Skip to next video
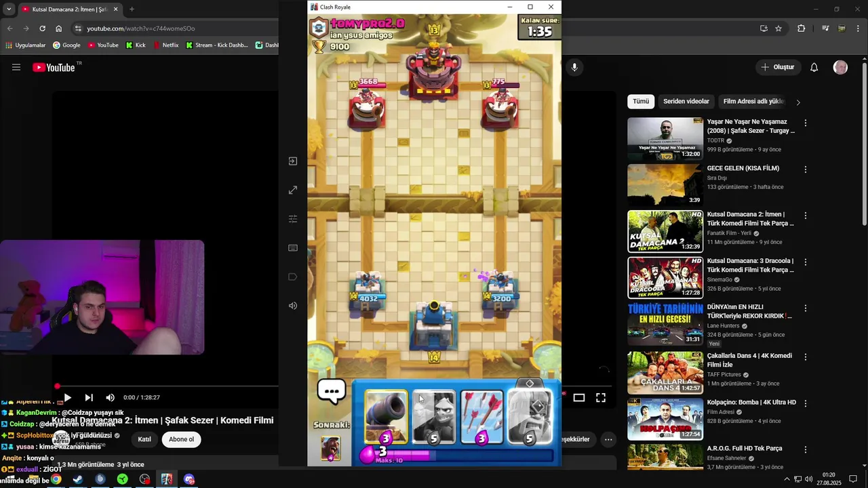 pyautogui.click(x=89, y=398)
